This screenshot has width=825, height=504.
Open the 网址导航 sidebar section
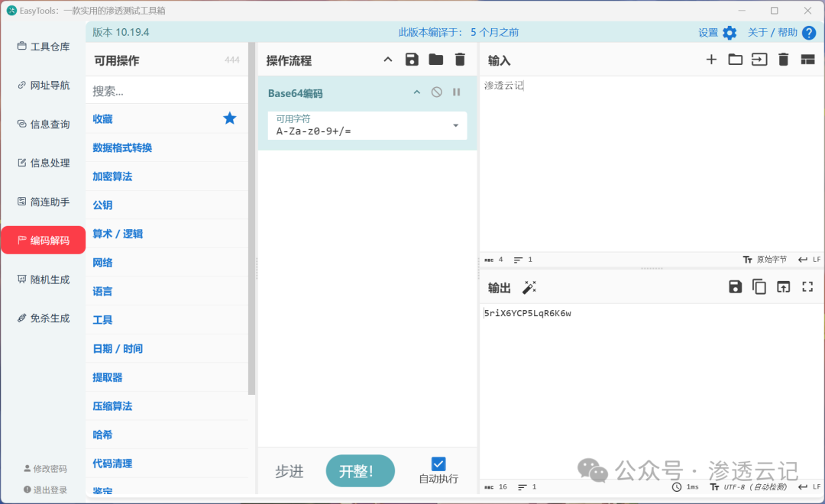44,86
